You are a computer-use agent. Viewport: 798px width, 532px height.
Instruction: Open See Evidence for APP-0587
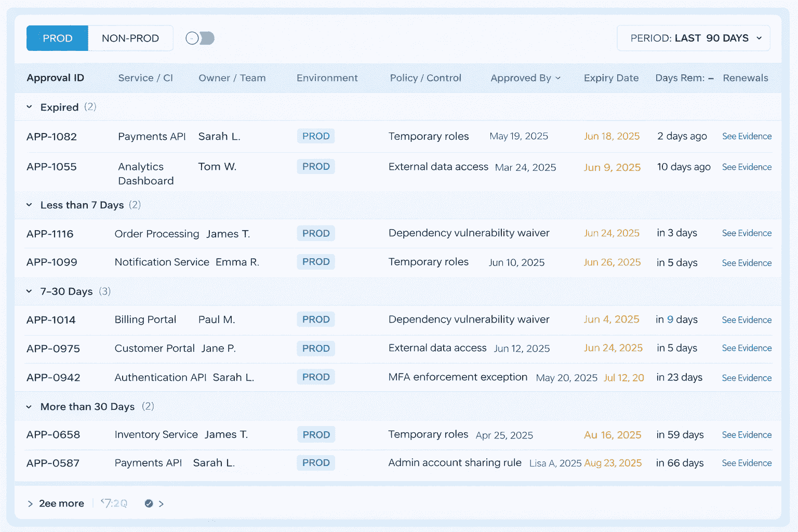point(747,462)
